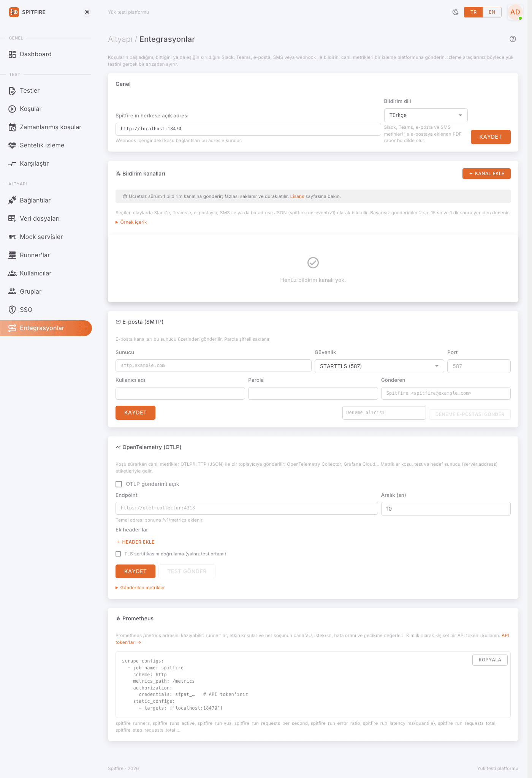Open the help question mark icon
Screen dimensions: 532x778
pyautogui.click(x=513, y=39)
